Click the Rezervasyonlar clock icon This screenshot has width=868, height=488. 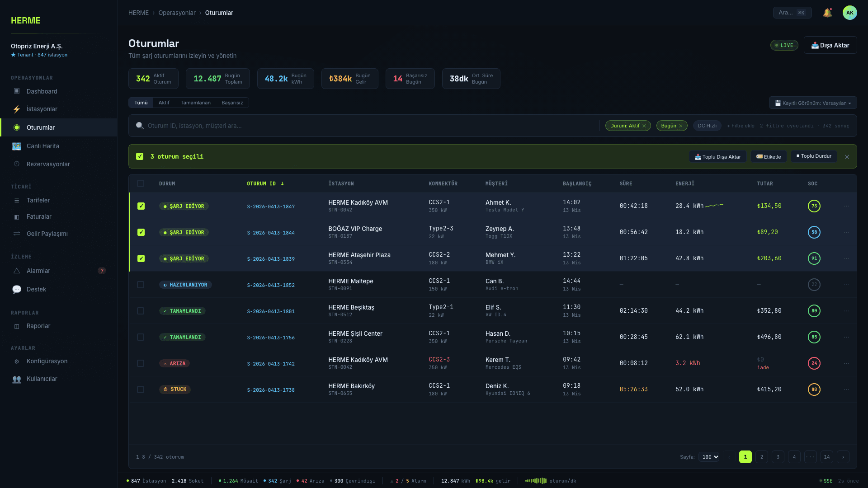(x=17, y=164)
